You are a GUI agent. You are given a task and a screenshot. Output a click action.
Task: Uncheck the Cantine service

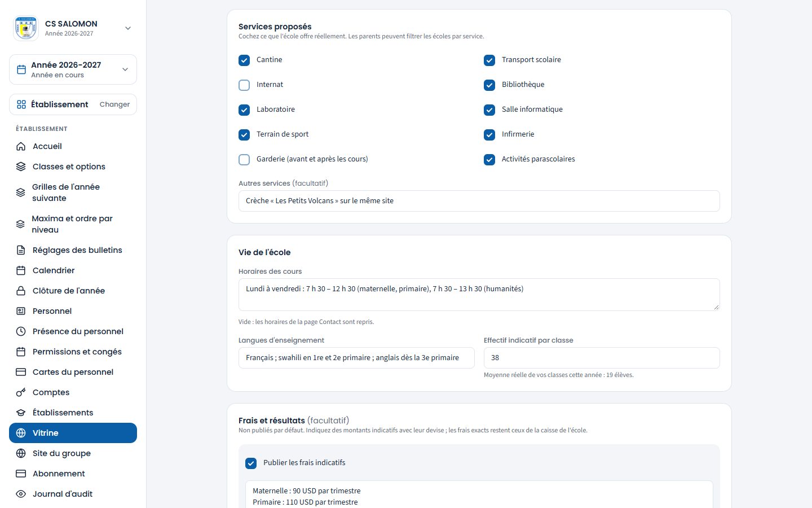coord(244,60)
